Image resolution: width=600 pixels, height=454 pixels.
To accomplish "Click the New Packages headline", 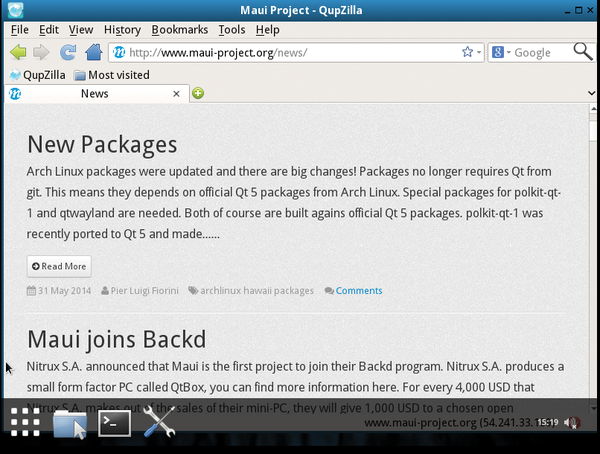I will pyautogui.click(x=102, y=145).
